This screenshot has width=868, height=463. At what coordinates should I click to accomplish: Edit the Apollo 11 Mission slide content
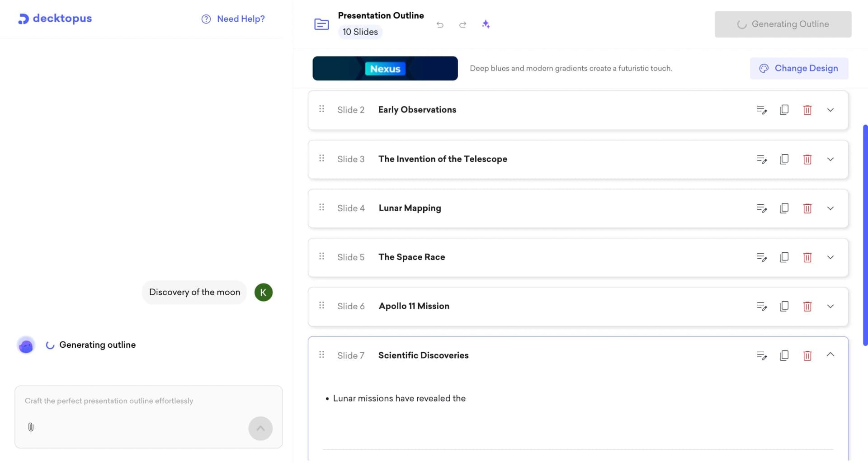(762, 306)
